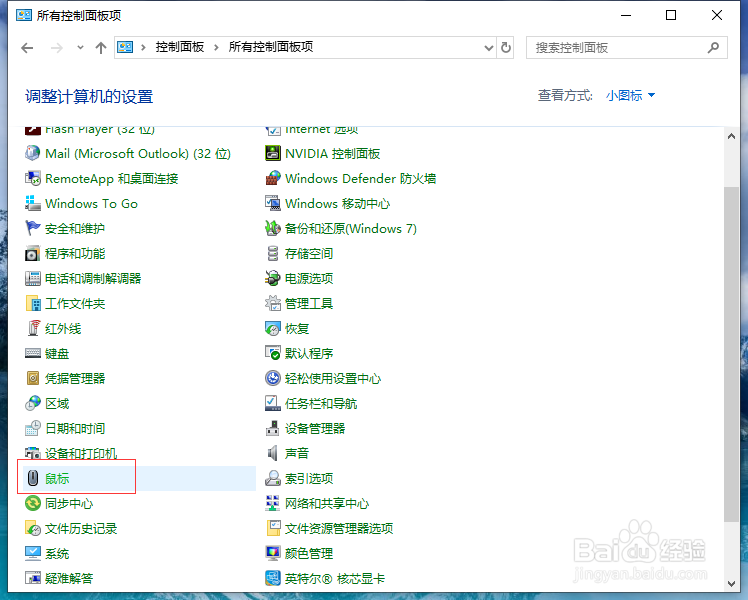The height and width of the screenshot is (600, 748).
Task: Open the 任务栏和导航 icon
Action: (x=272, y=403)
